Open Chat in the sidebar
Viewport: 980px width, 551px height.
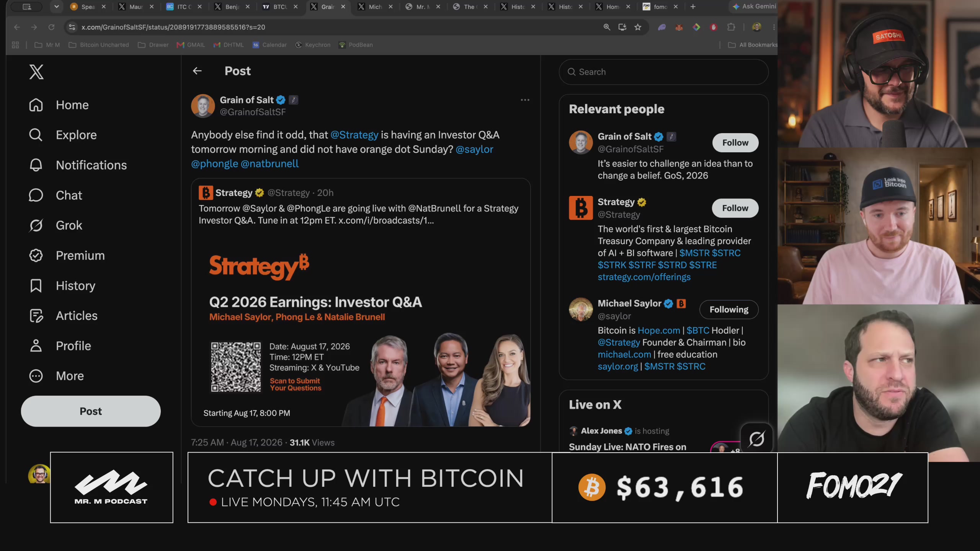(55, 195)
